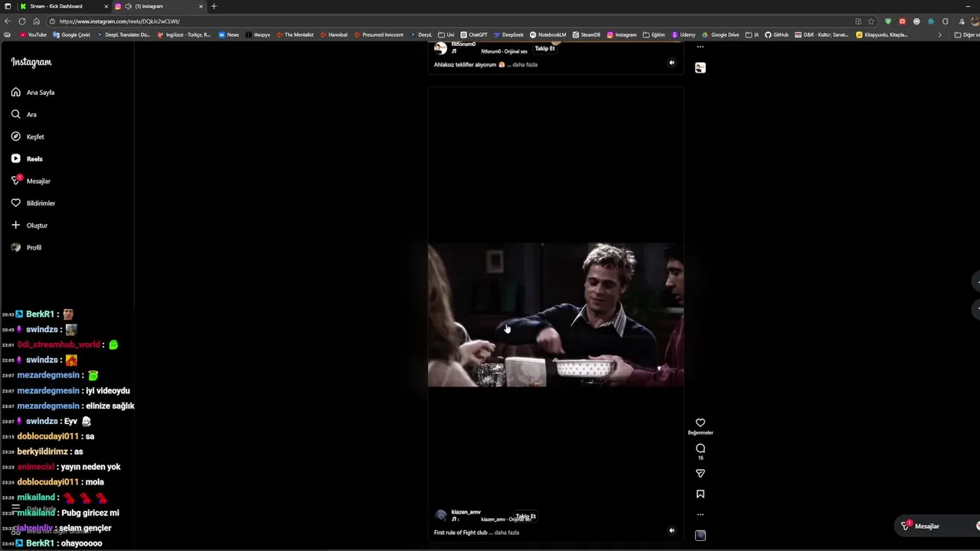Open Mesajlar in left sidebar
The width and height of the screenshot is (980, 551).
31,181
